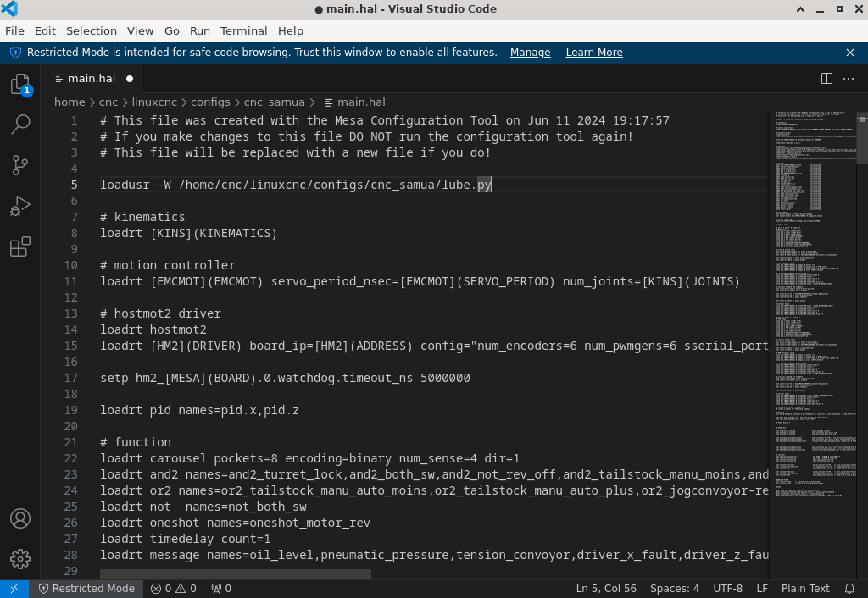Click 'loadrt not names=not_both_sw' line

point(203,507)
